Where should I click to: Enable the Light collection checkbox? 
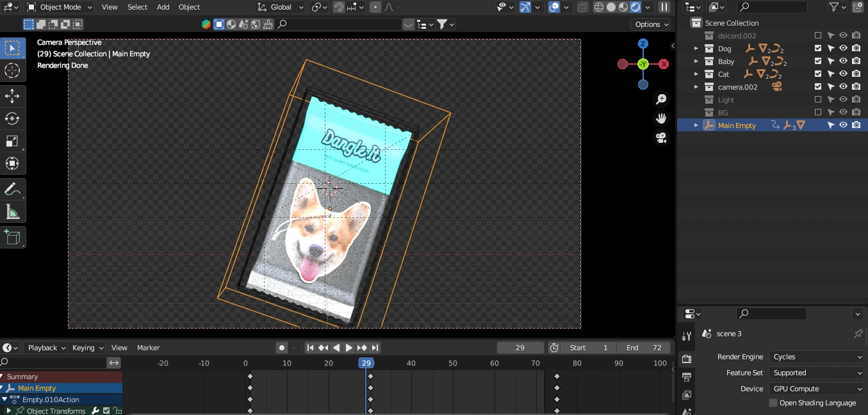tap(818, 100)
